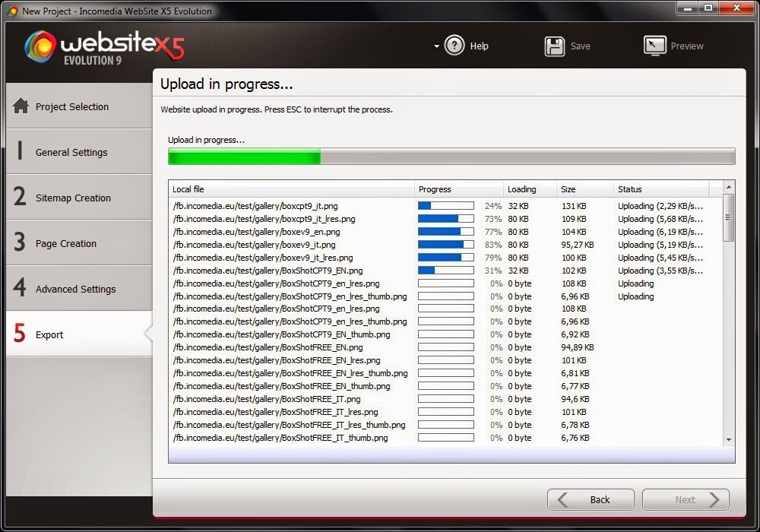Viewport: 760px width, 532px height.
Task: Click progress bar of boxev9_it.png row
Action: (446, 245)
